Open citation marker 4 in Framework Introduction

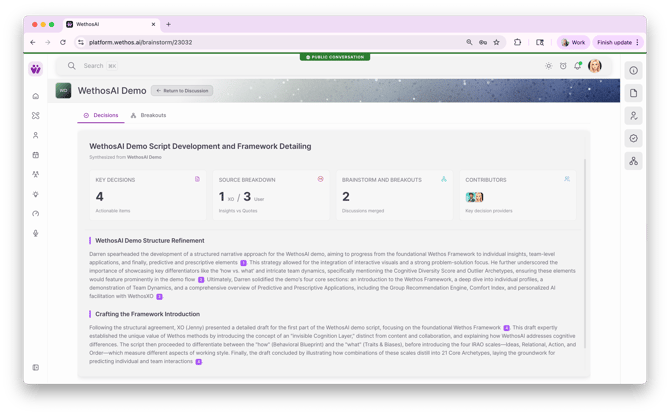(x=506, y=328)
